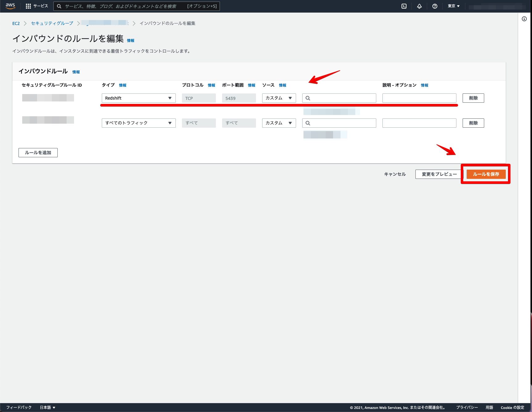Screen dimensions: 532x412
Task: Delete the Redshift rule with its 削除 button
Action: (x=473, y=98)
